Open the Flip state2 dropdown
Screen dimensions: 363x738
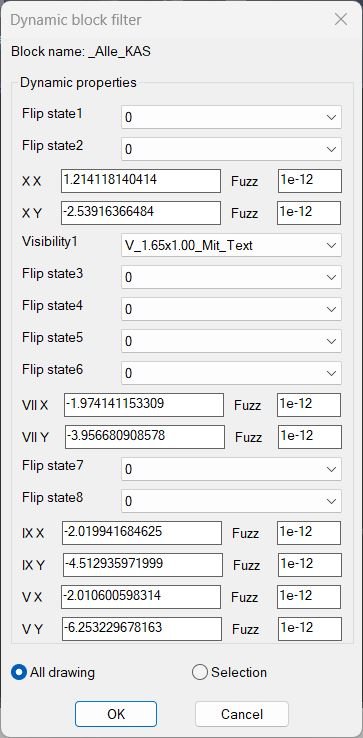coord(231,149)
